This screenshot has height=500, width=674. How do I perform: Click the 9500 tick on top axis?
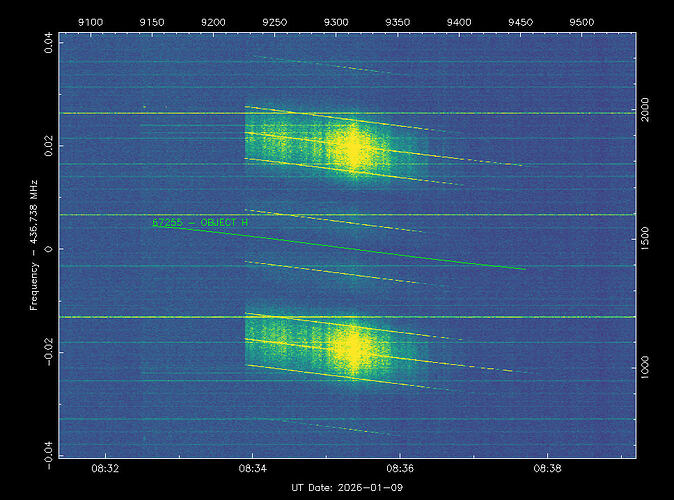[x=582, y=21]
